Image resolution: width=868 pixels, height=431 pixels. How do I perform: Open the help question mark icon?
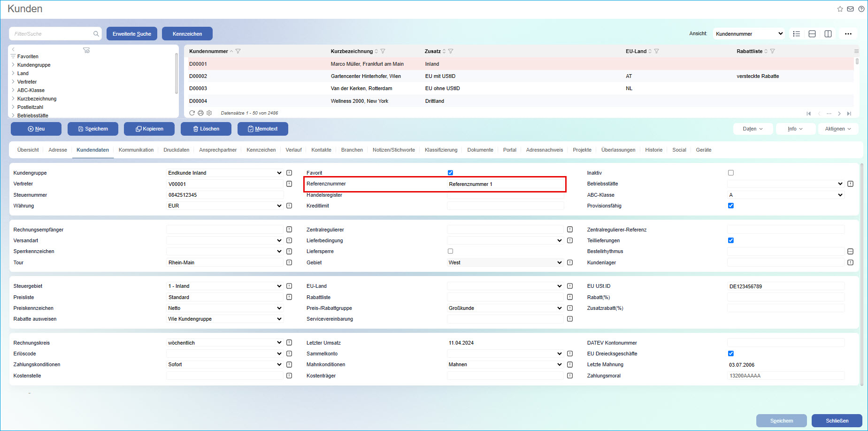tap(861, 9)
